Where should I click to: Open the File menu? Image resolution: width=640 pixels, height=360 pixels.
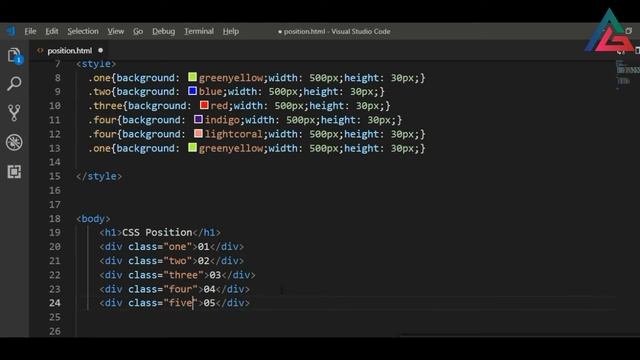tap(30, 31)
